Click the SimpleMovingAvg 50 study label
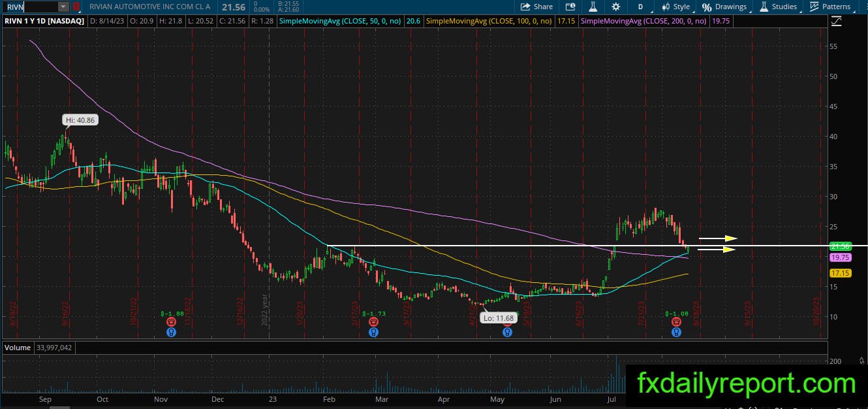This screenshot has height=409, width=868. click(339, 21)
